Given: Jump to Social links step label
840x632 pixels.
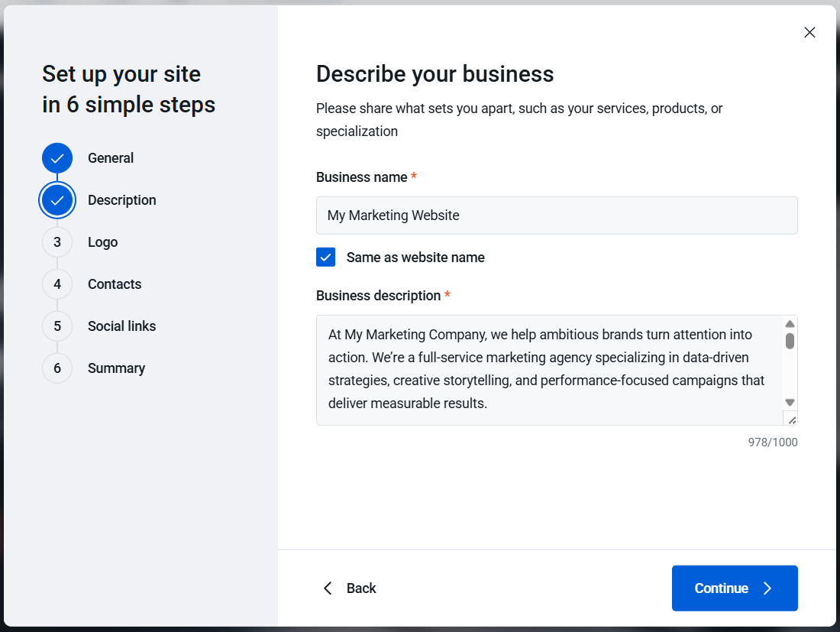Looking at the screenshot, I should pyautogui.click(x=121, y=326).
